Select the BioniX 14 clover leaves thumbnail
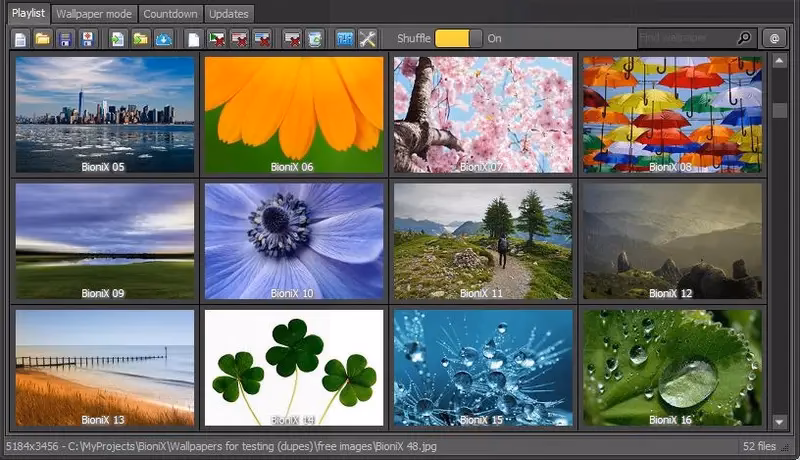800x460 pixels. pos(294,368)
